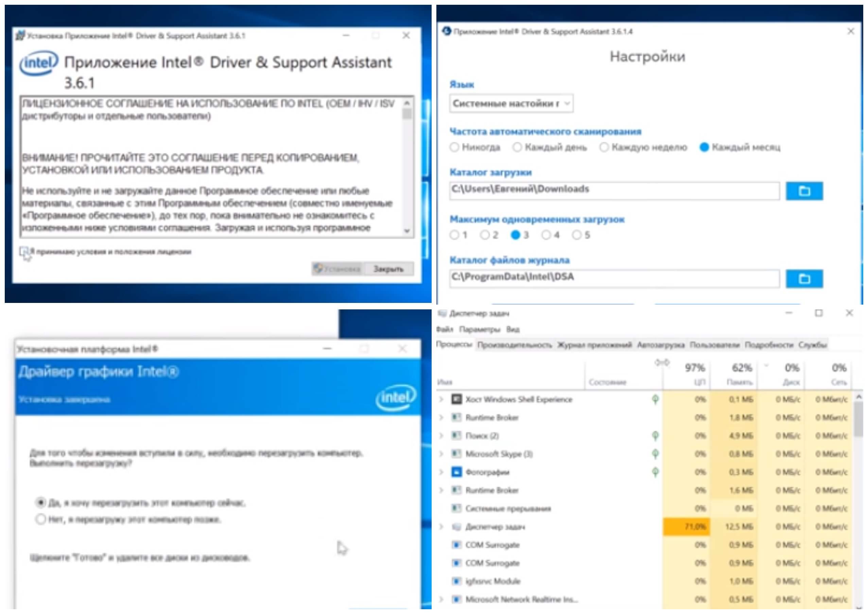Set maximum simultaneous downloads to 5
Viewport: 868px width, 614px height.
pyautogui.click(x=576, y=235)
